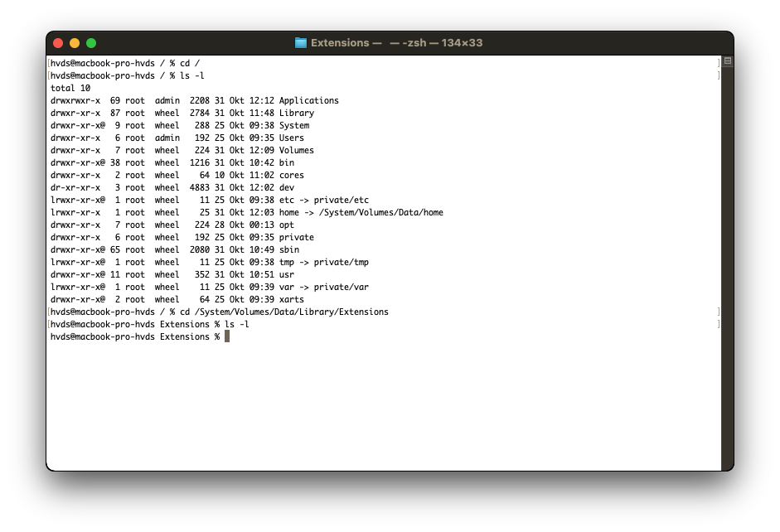Click the last prompt 'hvds@macbook-pro-hvds Extensions %'

135,336
